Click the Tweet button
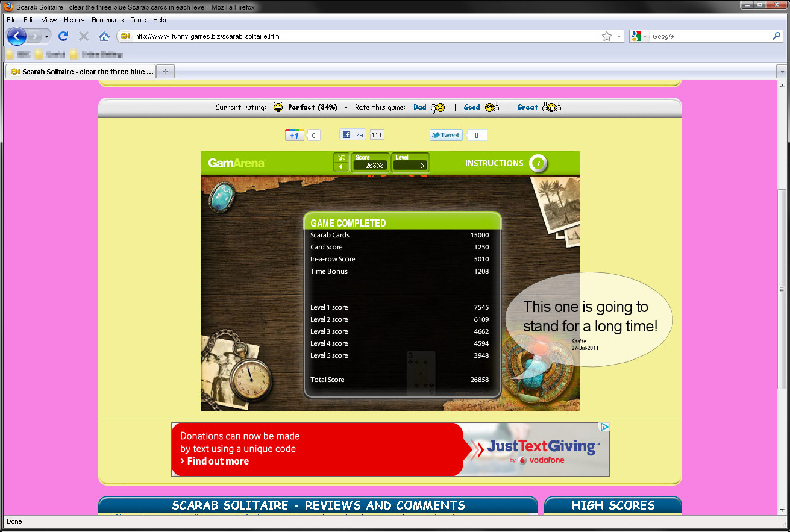Viewport: 790px width, 532px height. coord(445,135)
